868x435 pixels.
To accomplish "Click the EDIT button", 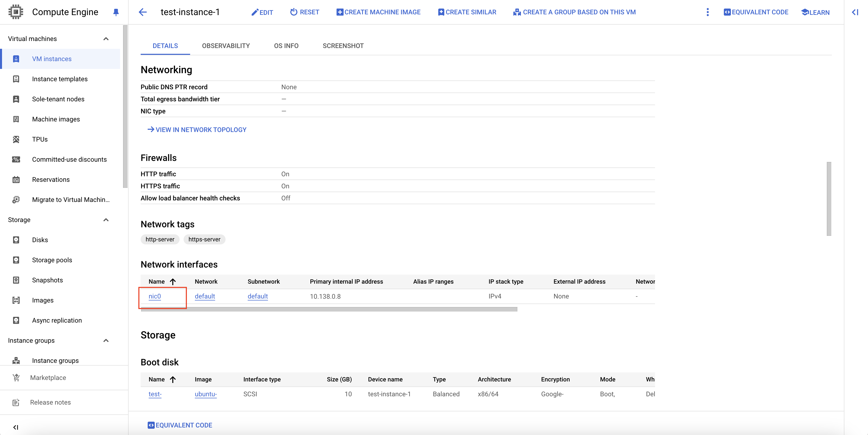I will click(x=262, y=13).
